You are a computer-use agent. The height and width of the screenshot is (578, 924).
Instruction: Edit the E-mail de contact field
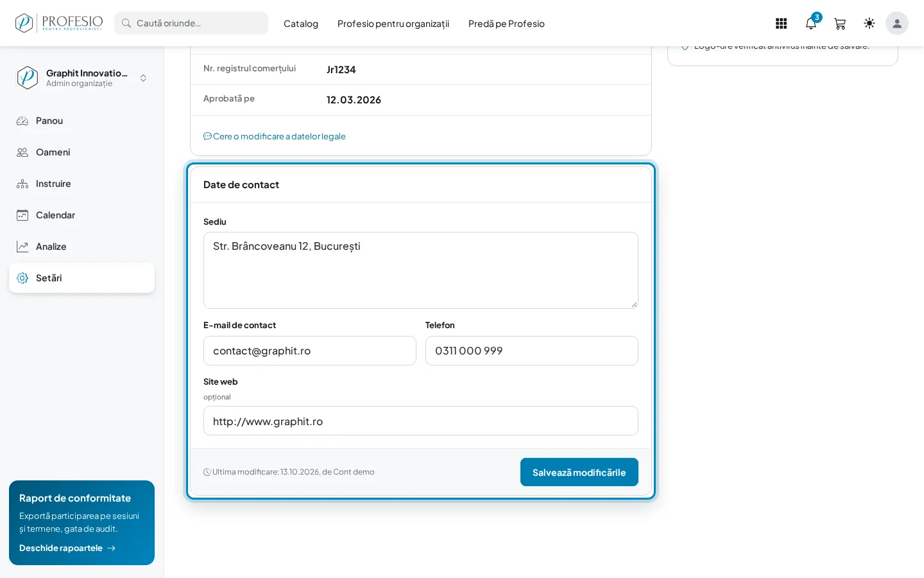pyautogui.click(x=310, y=351)
